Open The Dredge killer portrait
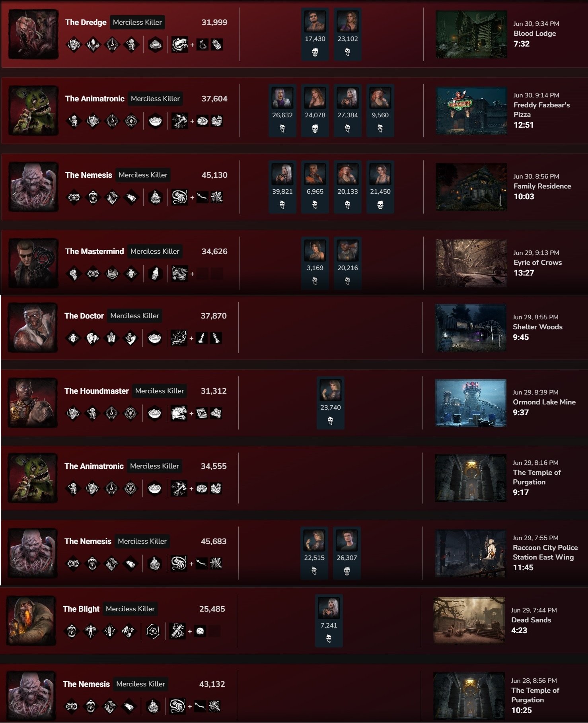The width and height of the screenshot is (588, 723). click(33, 34)
